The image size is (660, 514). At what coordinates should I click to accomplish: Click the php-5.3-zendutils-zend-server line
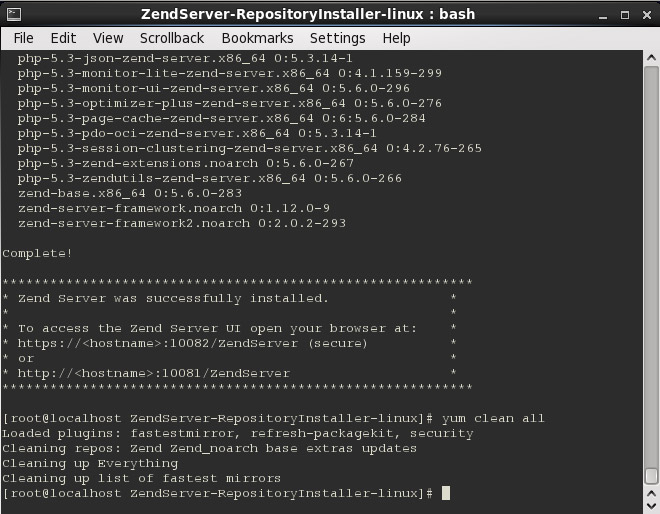coord(210,178)
